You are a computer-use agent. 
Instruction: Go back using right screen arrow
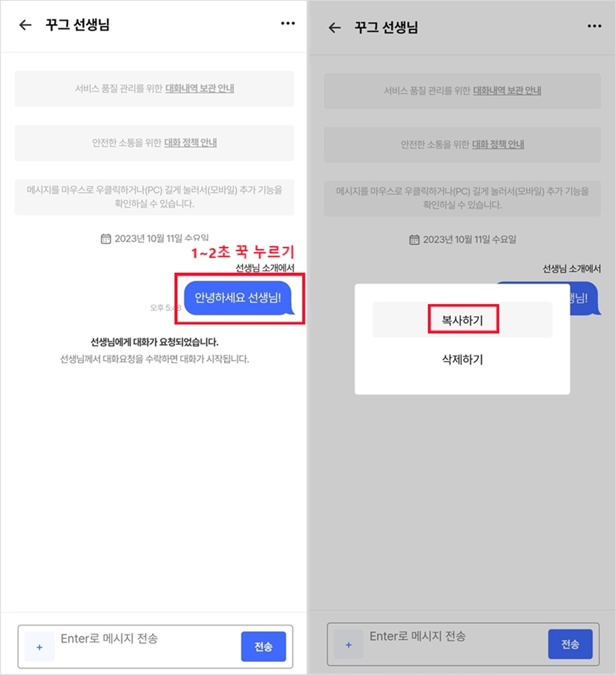334,28
